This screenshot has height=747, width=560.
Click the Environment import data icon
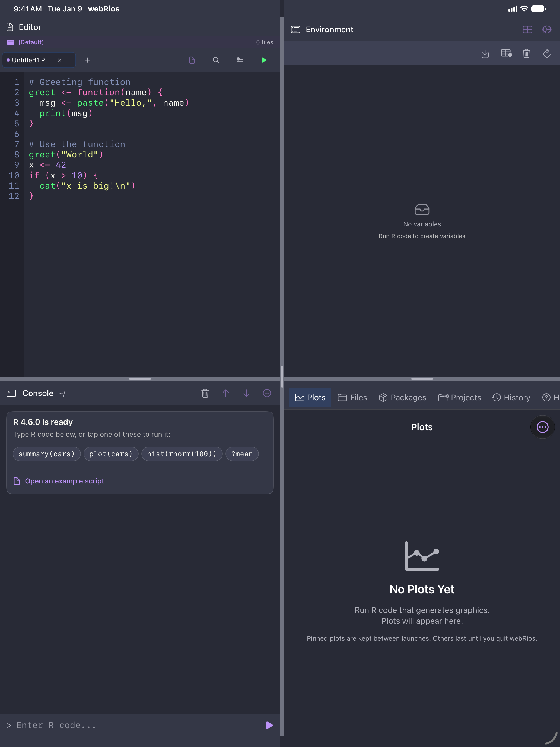pyautogui.click(x=485, y=54)
